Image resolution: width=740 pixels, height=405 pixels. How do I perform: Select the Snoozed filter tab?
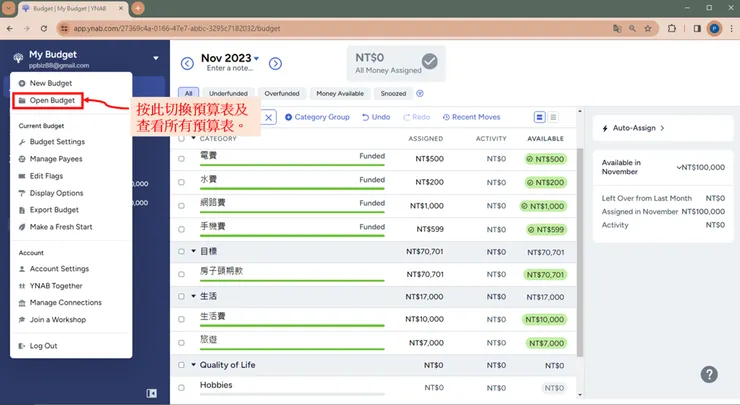pyautogui.click(x=393, y=93)
